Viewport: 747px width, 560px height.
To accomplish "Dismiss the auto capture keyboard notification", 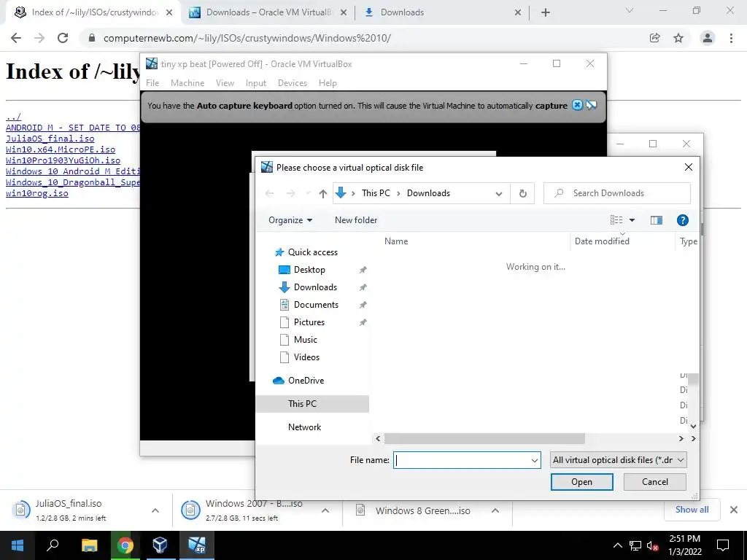I will (577, 105).
